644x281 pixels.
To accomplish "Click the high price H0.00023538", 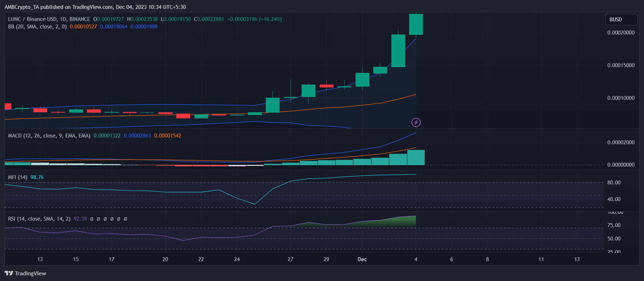I will (142, 19).
